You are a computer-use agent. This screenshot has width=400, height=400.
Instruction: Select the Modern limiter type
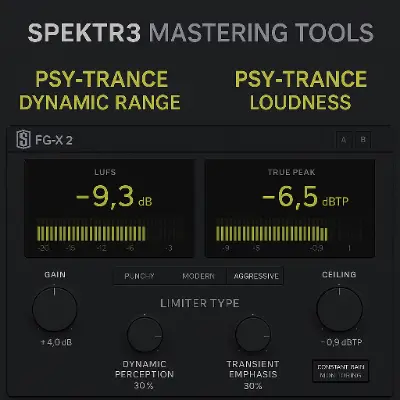tap(198, 276)
